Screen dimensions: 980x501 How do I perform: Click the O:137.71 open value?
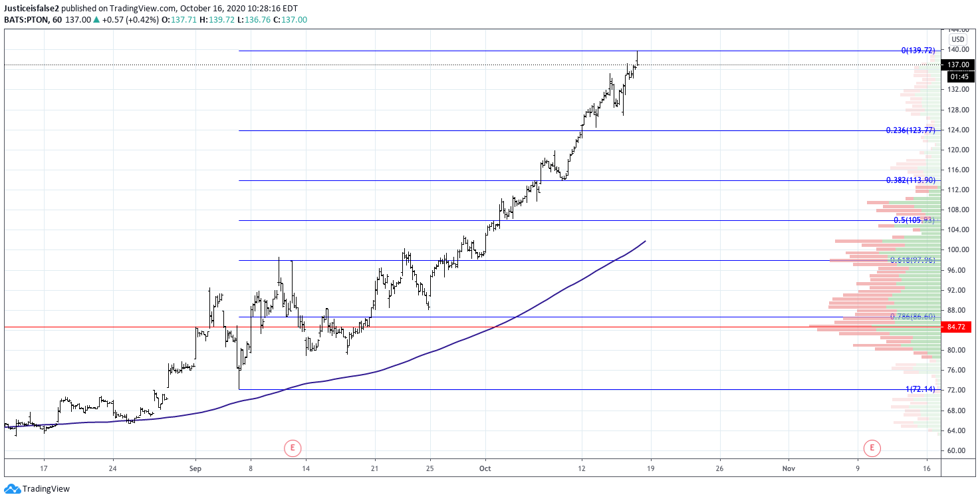pos(180,20)
